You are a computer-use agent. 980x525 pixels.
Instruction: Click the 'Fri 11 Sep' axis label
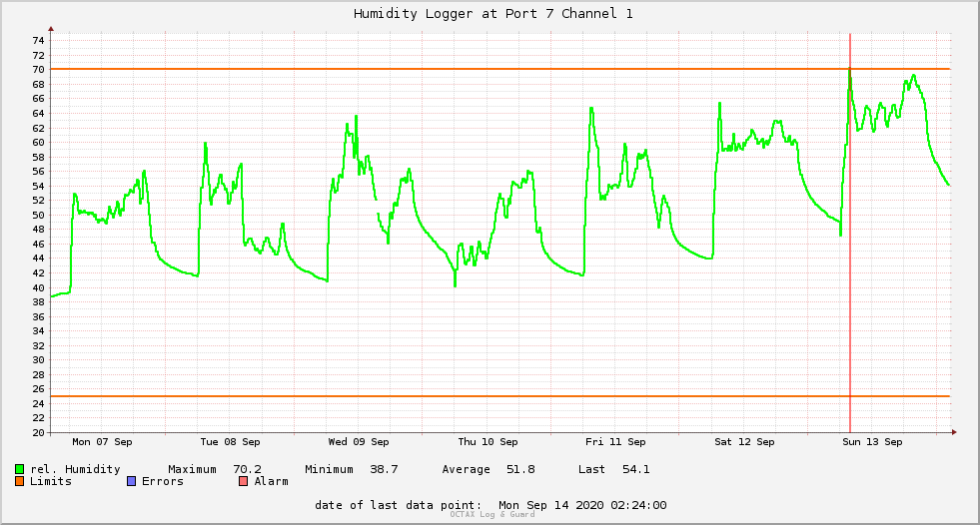click(615, 441)
